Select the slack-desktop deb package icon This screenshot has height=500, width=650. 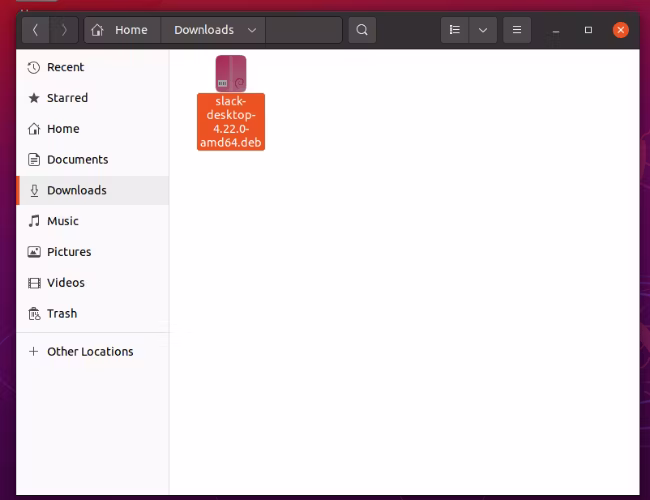click(231, 73)
